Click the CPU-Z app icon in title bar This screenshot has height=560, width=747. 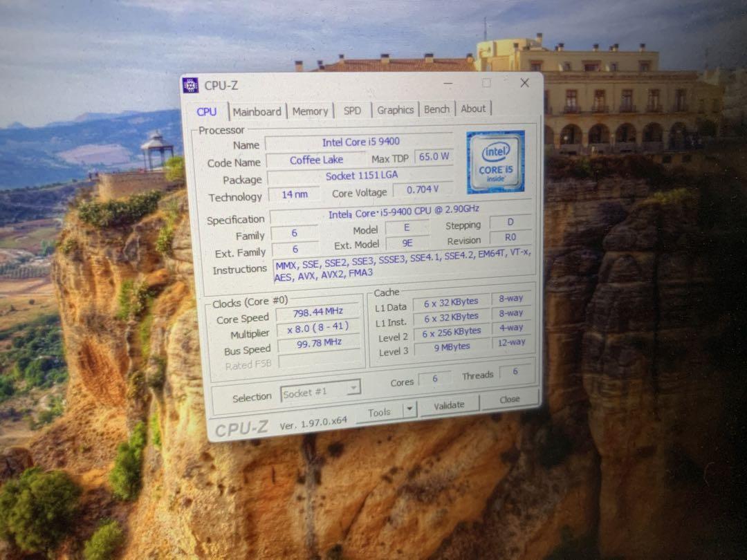[x=191, y=86]
